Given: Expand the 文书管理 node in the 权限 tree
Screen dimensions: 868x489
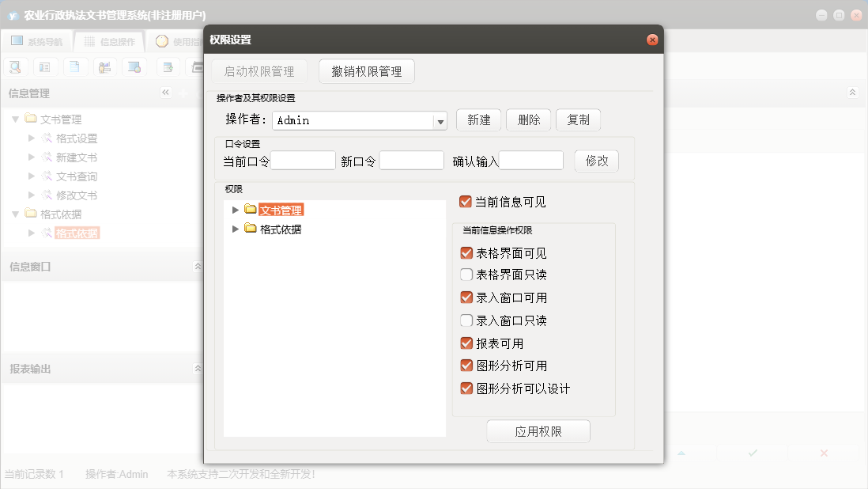Looking at the screenshot, I should pyautogui.click(x=236, y=210).
